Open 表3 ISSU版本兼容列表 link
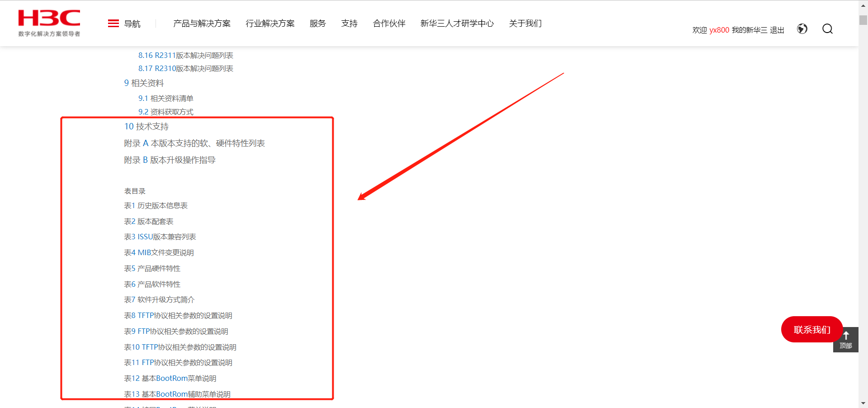Viewport: 868px width, 408px height. coord(160,237)
